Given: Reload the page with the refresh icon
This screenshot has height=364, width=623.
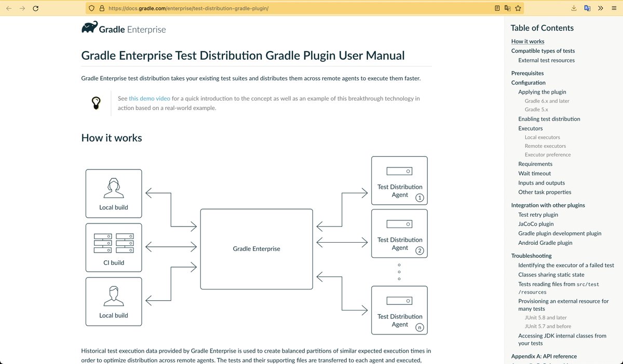Looking at the screenshot, I should point(35,8).
